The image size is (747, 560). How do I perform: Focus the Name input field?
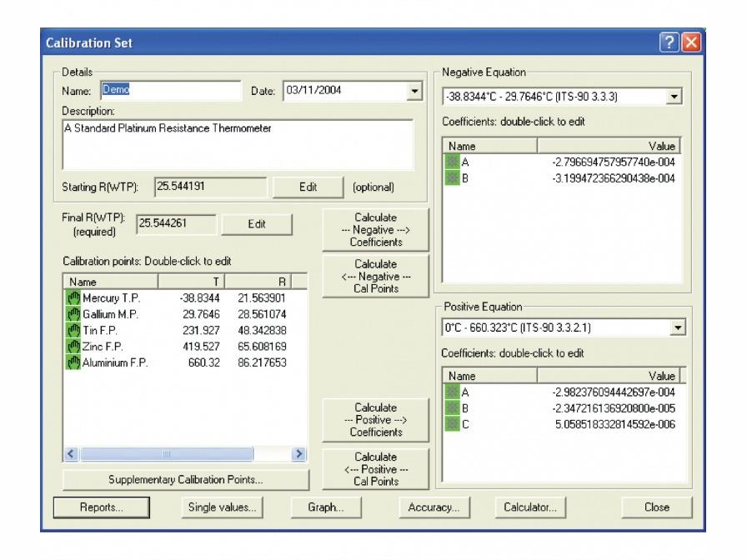point(171,91)
